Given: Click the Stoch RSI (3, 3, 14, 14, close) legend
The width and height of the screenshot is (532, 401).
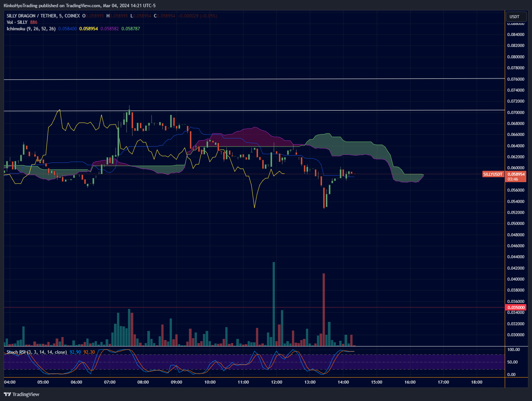Looking at the screenshot, I should point(37,352).
